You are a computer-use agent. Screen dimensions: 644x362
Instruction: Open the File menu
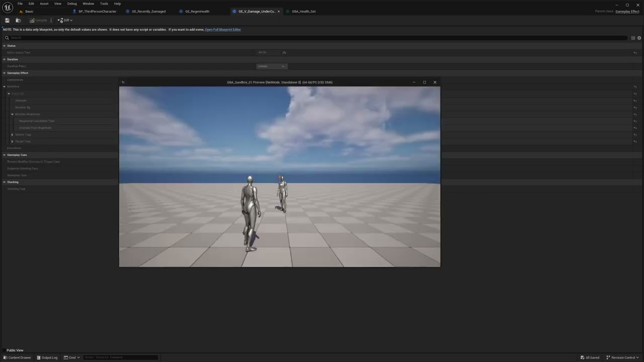tap(20, 4)
